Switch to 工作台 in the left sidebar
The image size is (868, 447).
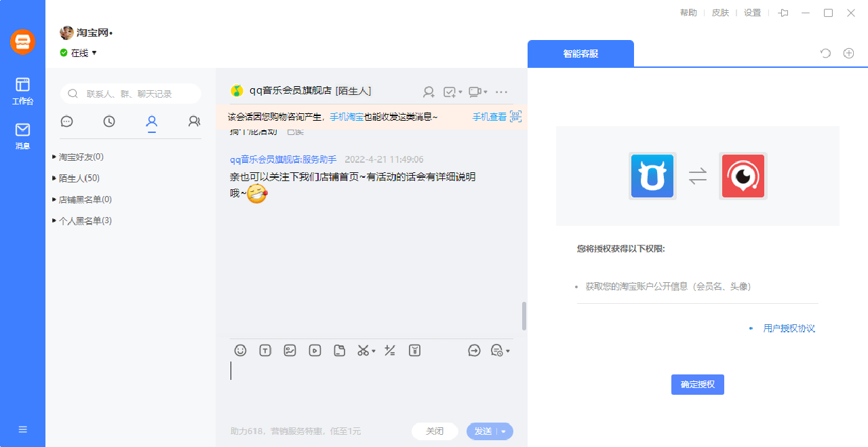click(22, 89)
